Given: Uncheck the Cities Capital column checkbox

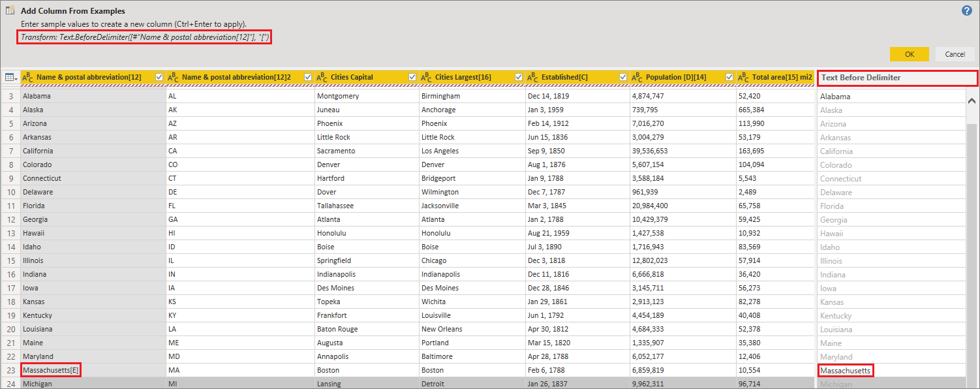Looking at the screenshot, I should coord(412,77).
